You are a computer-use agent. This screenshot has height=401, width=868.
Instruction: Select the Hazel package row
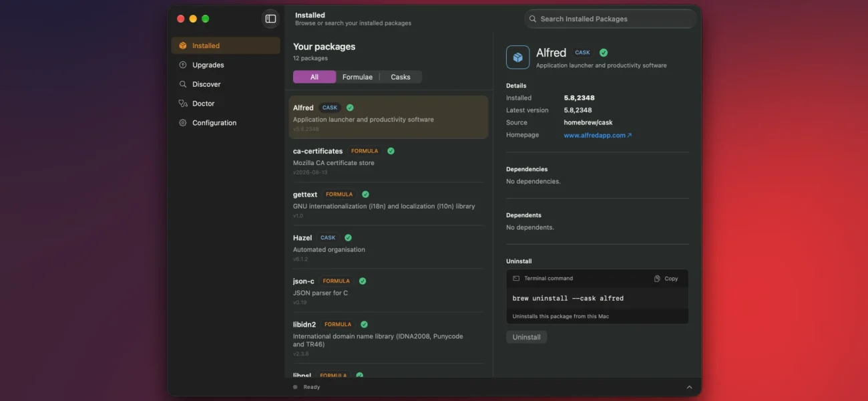coord(389,247)
